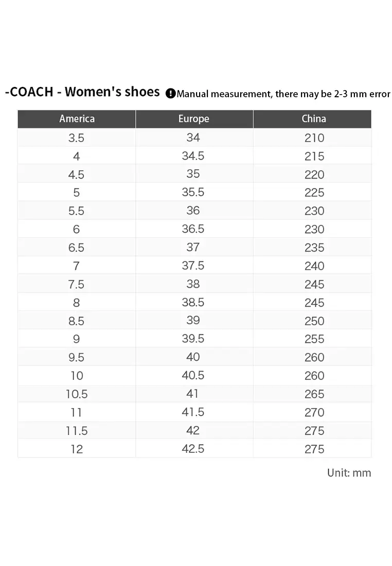This screenshot has height=566, width=392.
Task: Click America size 5 cell
Action: click(x=76, y=192)
